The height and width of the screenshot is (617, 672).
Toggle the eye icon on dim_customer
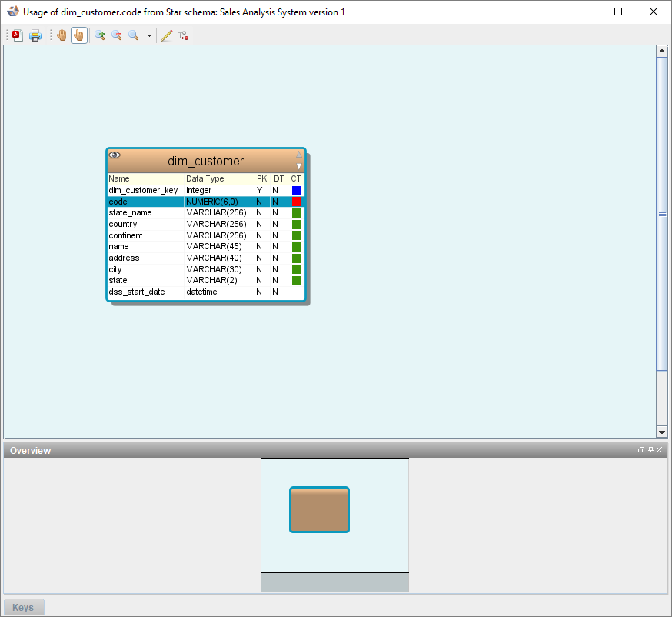click(x=115, y=155)
